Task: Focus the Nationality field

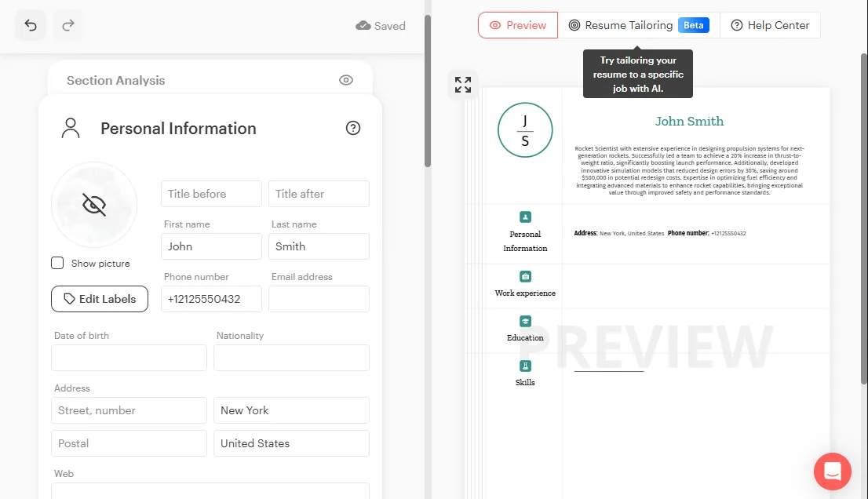Action: point(292,358)
